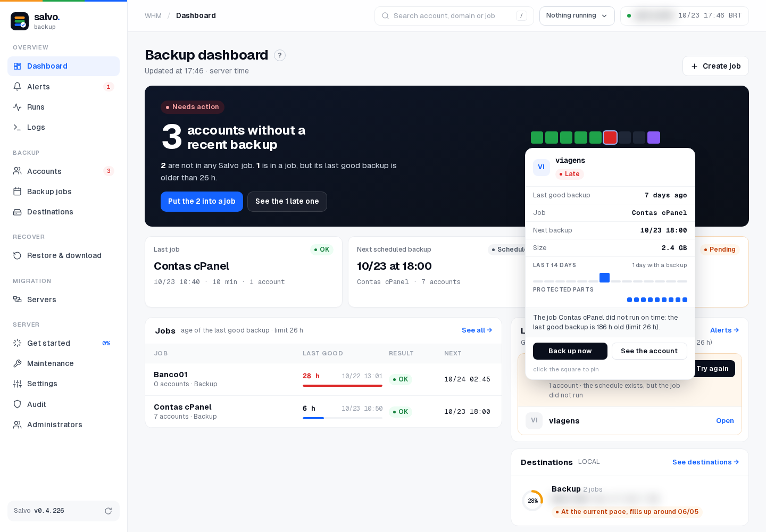Click the Logs terminal icon
This screenshot has height=532, width=766.
[x=17, y=127]
